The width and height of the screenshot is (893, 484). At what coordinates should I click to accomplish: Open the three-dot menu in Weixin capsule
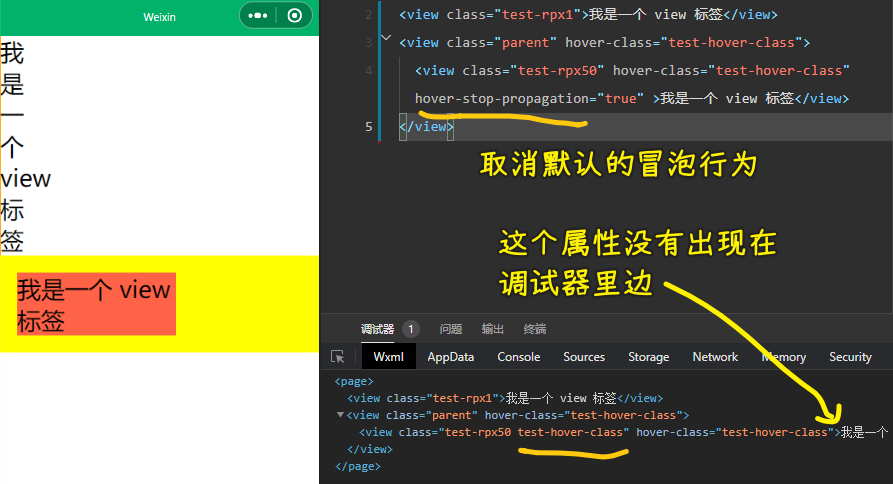258,15
